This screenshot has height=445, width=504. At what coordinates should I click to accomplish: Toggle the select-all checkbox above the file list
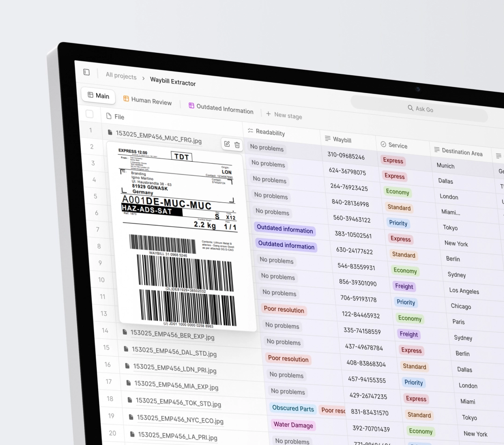click(90, 114)
